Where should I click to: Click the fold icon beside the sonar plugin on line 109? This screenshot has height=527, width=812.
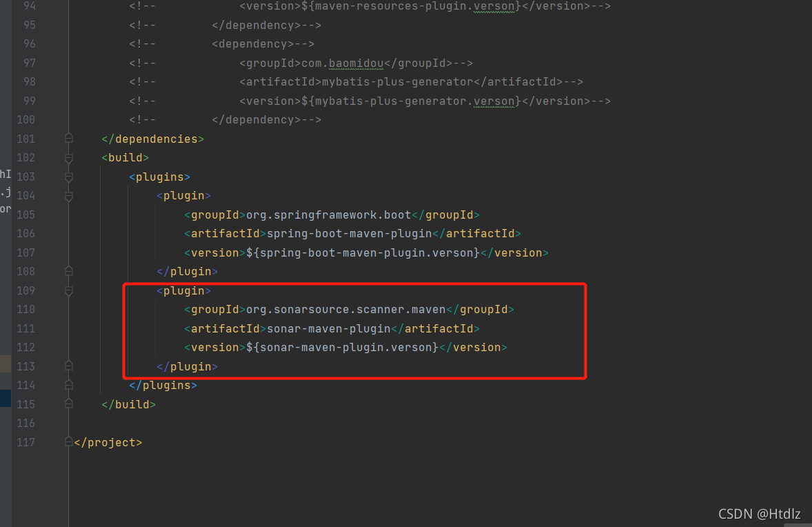68,290
